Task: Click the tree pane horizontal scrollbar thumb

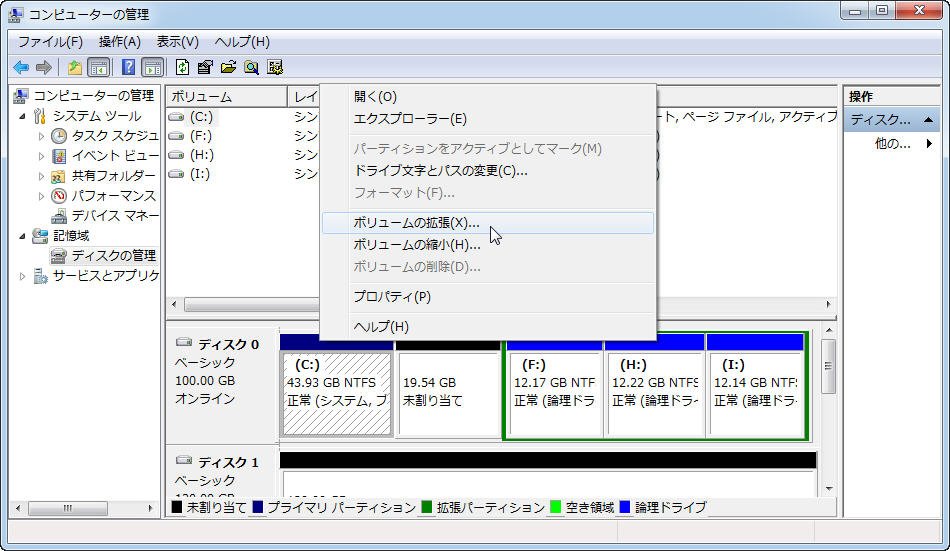Action: 68,508
